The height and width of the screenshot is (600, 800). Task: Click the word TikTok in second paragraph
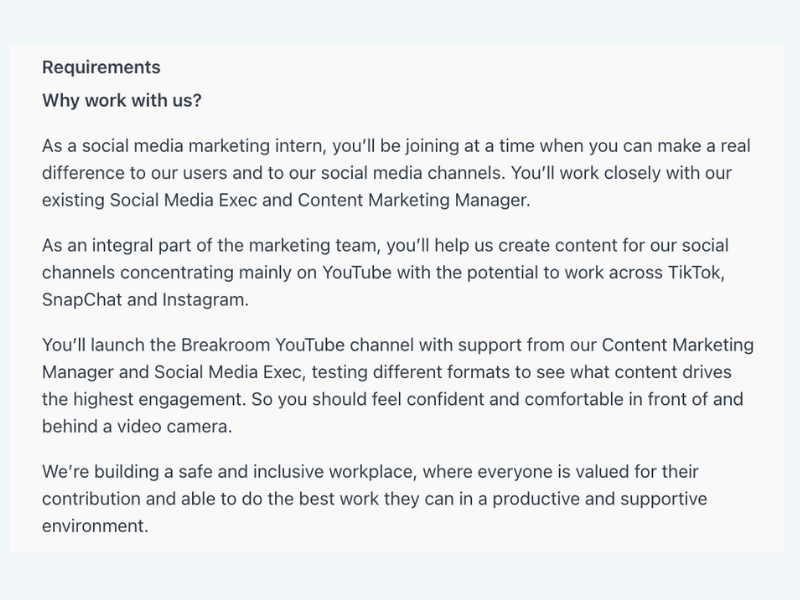[696, 272]
